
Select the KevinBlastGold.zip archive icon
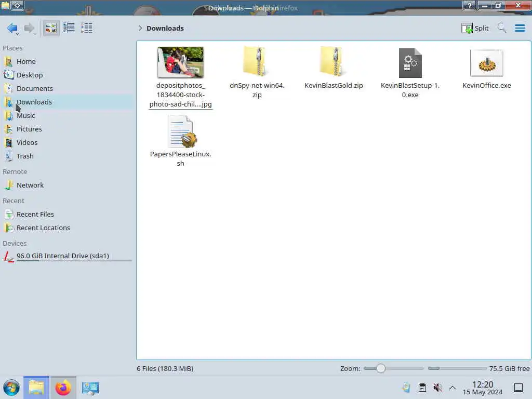[334, 61]
